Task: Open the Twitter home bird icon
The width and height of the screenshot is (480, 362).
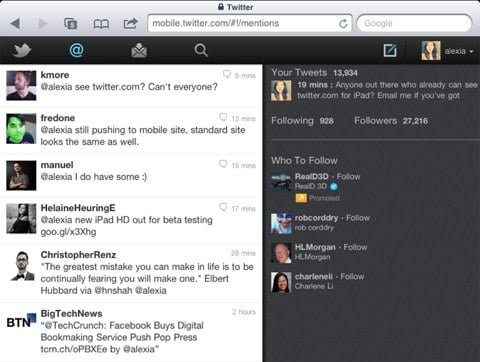Action: [x=22, y=51]
